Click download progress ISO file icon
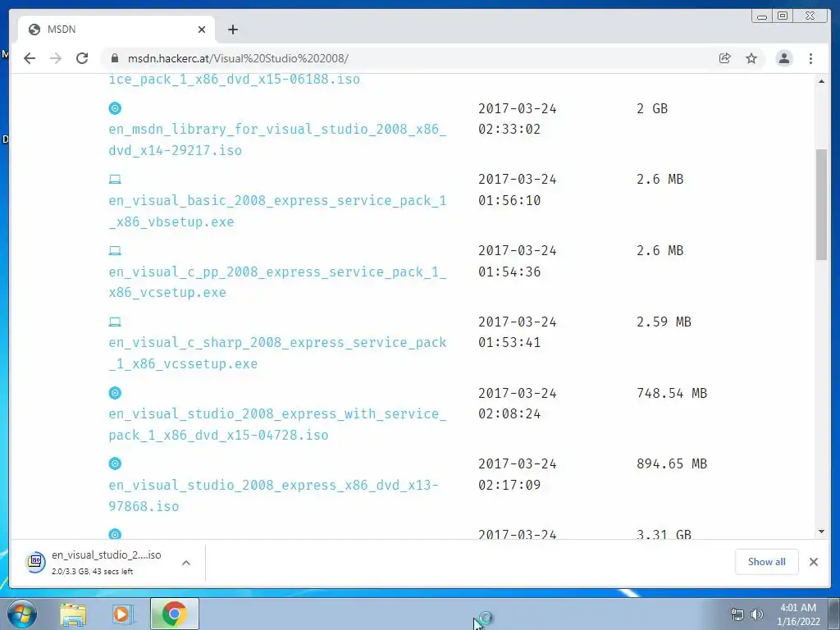This screenshot has height=630, width=840. tap(35, 561)
